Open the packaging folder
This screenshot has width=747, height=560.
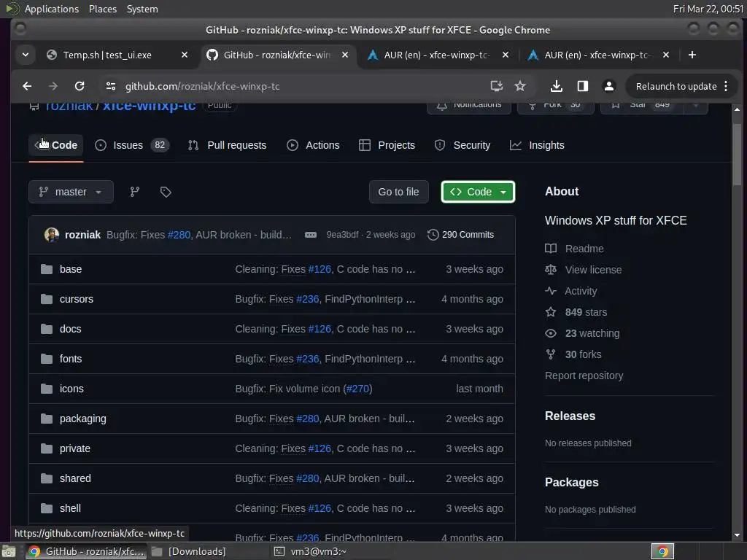pyautogui.click(x=83, y=419)
